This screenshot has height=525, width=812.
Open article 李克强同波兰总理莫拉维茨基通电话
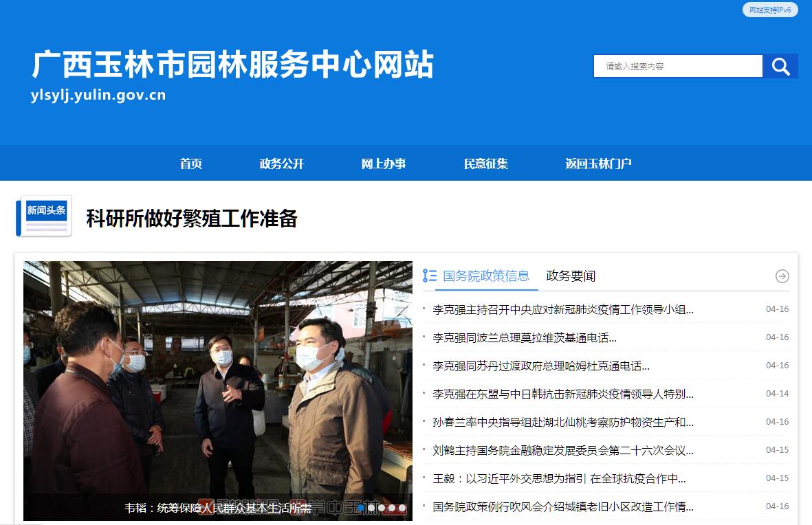(x=525, y=337)
